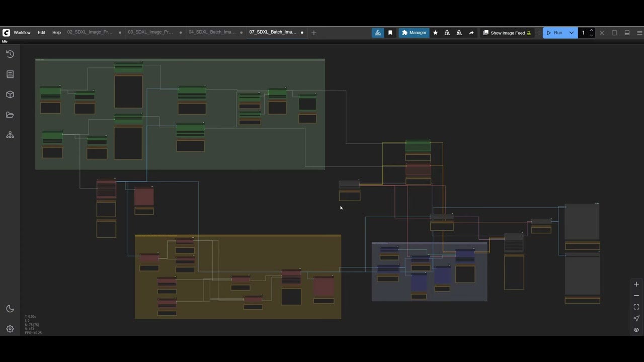
Task: Run the workflow queue
Action: (x=554, y=33)
